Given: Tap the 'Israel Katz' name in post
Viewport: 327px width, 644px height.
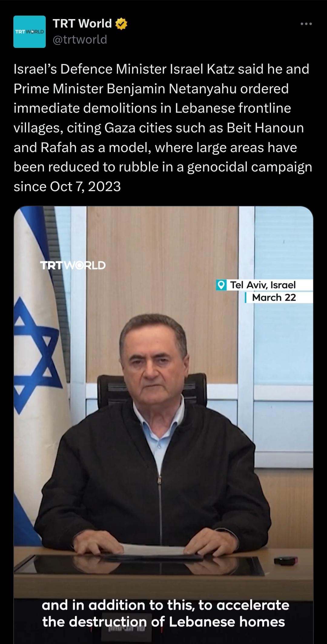Looking at the screenshot, I should (203, 69).
